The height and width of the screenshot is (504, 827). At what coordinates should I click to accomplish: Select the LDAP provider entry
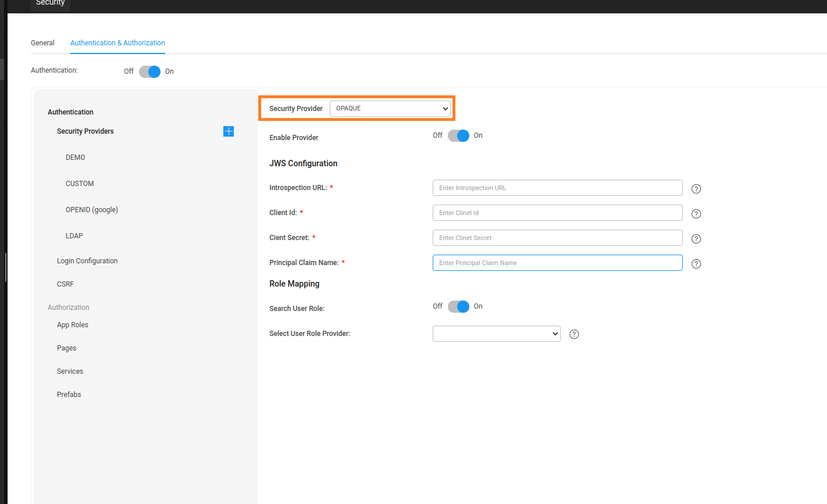[x=74, y=236]
